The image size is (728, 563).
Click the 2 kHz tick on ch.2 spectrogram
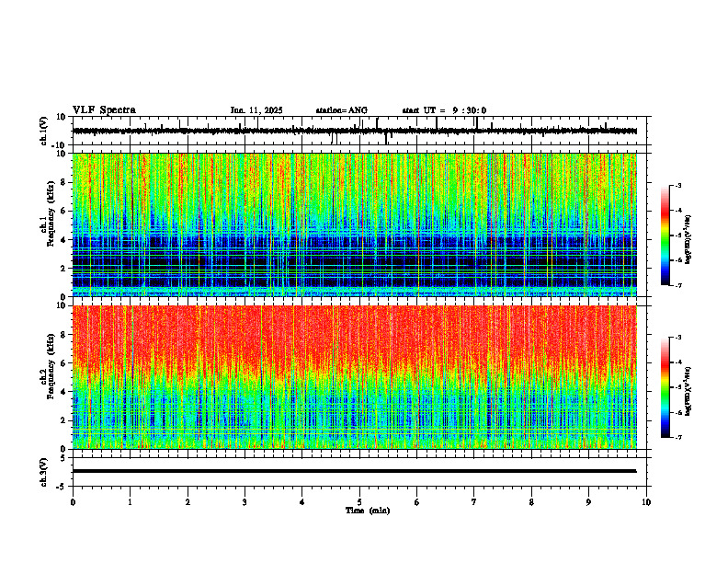pyautogui.click(x=63, y=420)
